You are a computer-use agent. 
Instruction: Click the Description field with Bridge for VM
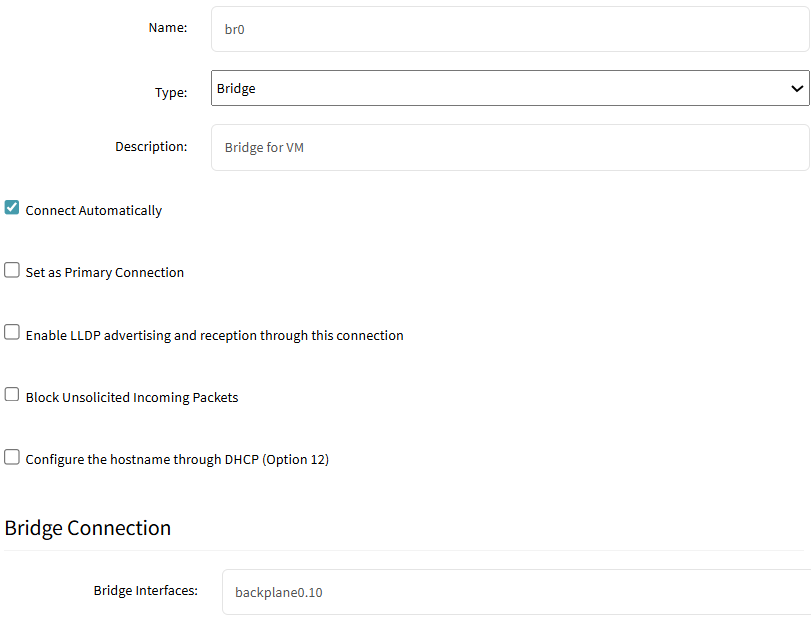pyautogui.click(x=510, y=147)
